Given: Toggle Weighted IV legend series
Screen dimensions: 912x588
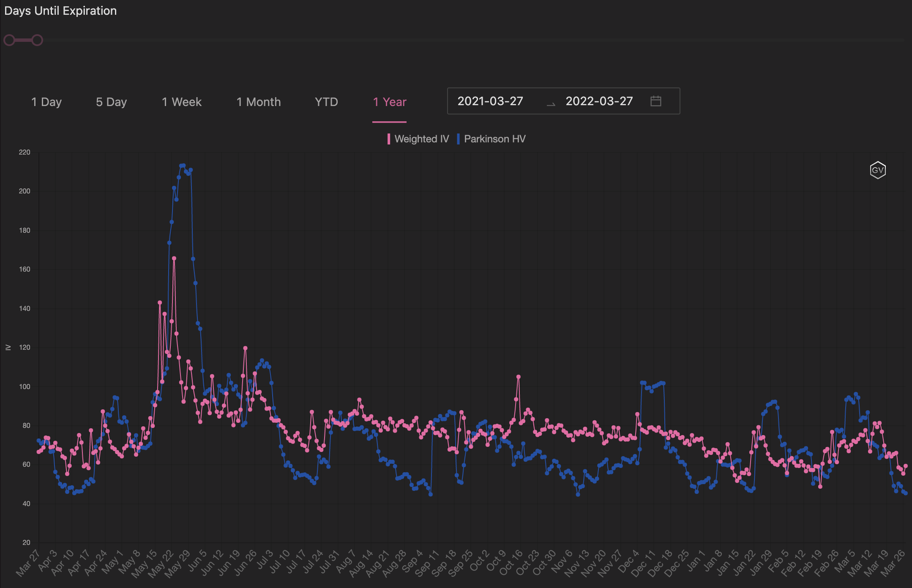Looking at the screenshot, I should (x=421, y=139).
